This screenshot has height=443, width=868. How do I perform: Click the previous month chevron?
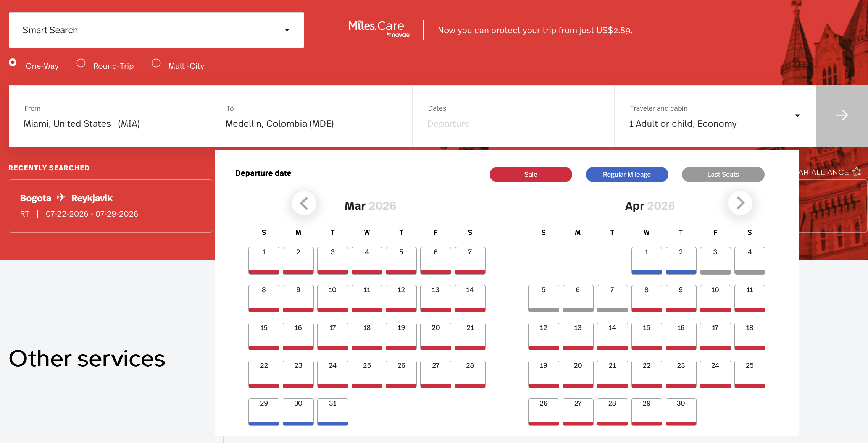304,203
